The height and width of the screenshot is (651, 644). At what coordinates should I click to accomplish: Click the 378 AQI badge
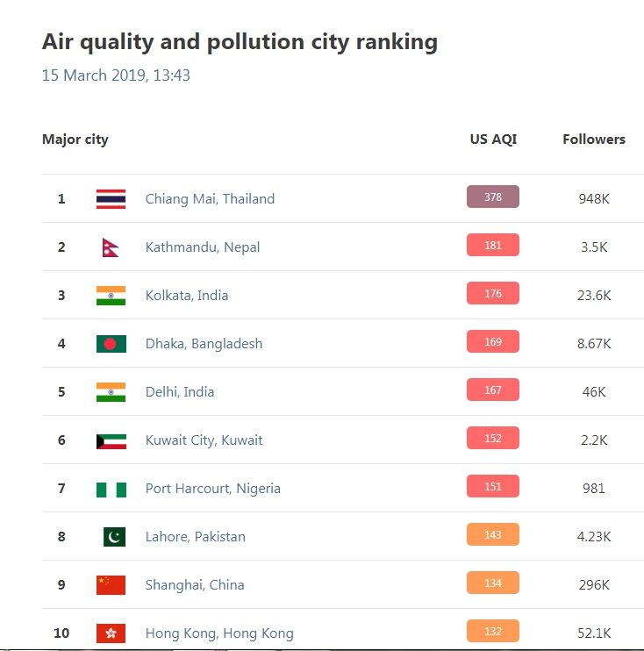pos(493,197)
